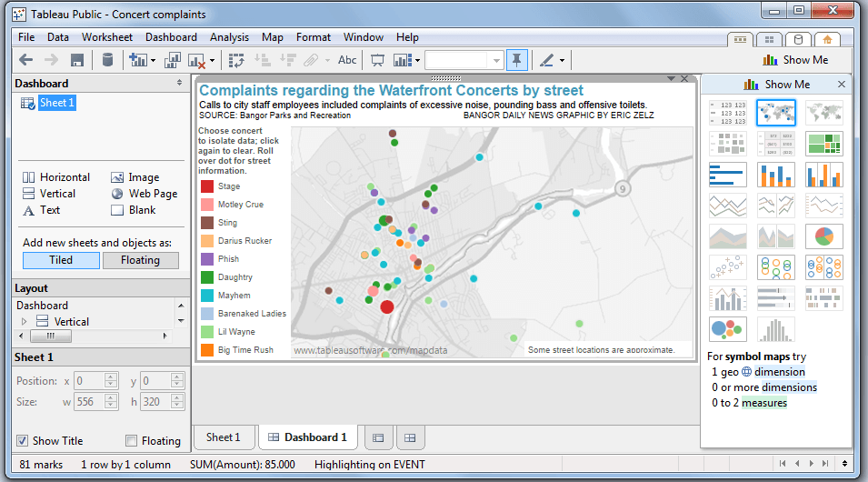Open the zoom/fit dropdown in toolbar
Viewport: 868px width, 482px height.
tap(496, 60)
